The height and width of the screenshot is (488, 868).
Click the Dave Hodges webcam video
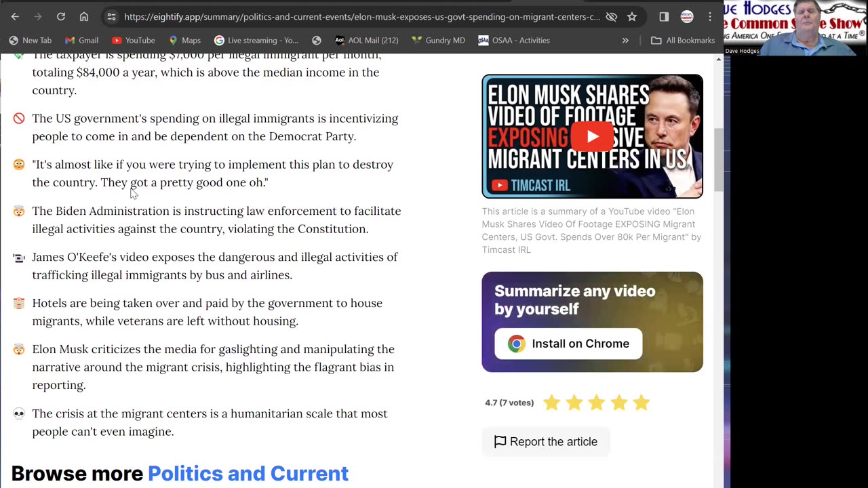coord(795,28)
